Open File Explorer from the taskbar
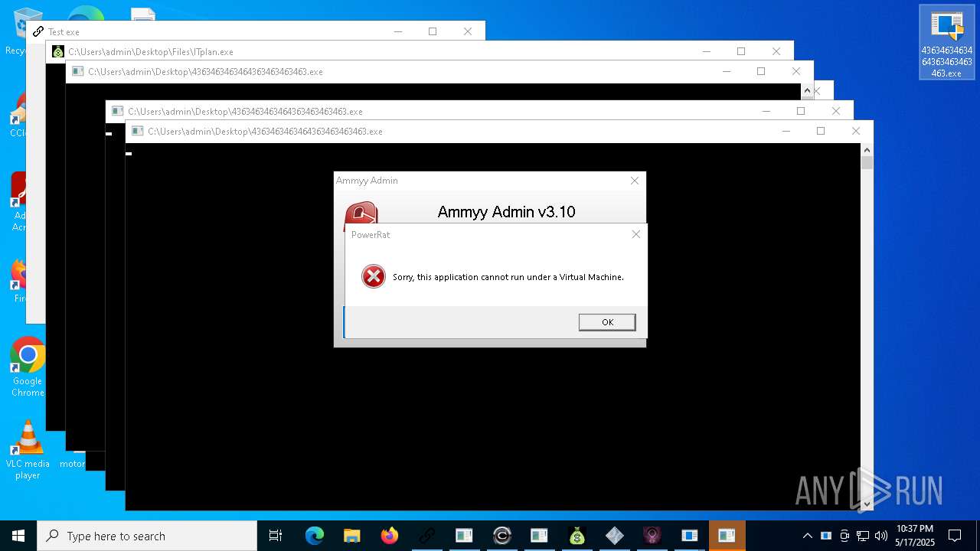This screenshot has height=551, width=980. point(352,536)
